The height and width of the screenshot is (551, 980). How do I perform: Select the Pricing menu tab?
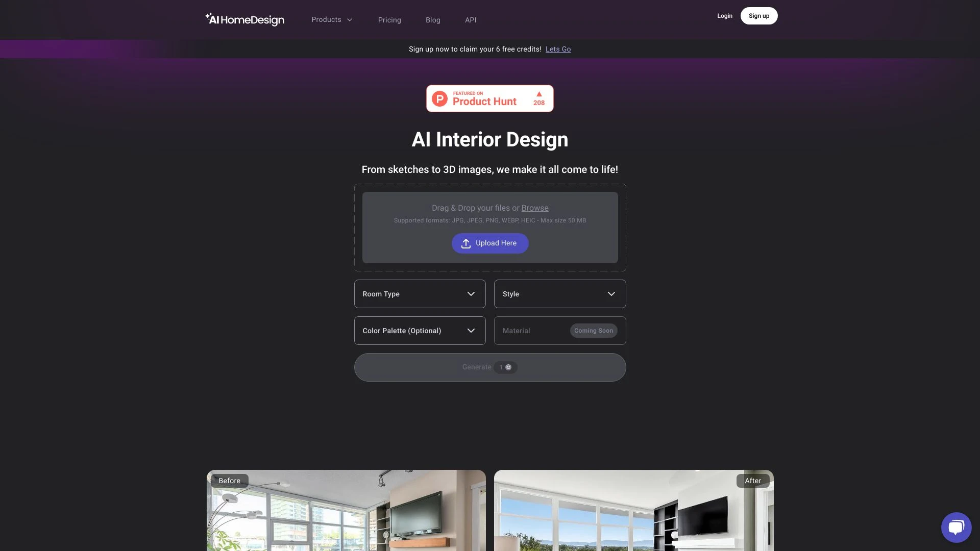click(389, 19)
